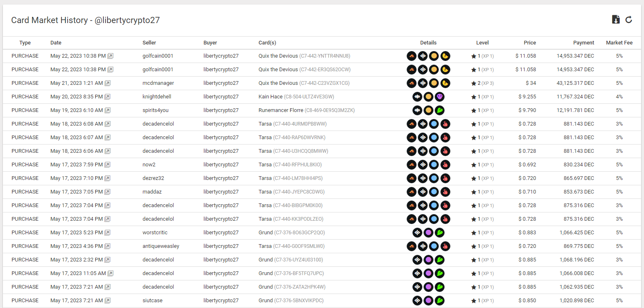Click the Level column header

pos(482,43)
